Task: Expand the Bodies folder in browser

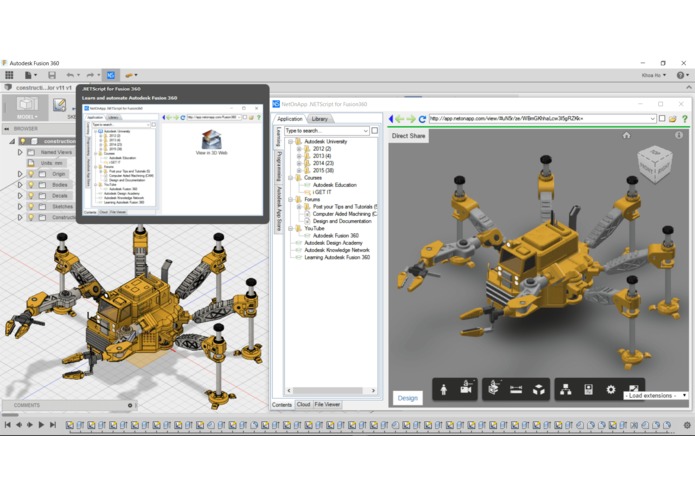Action: (x=20, y=185)
